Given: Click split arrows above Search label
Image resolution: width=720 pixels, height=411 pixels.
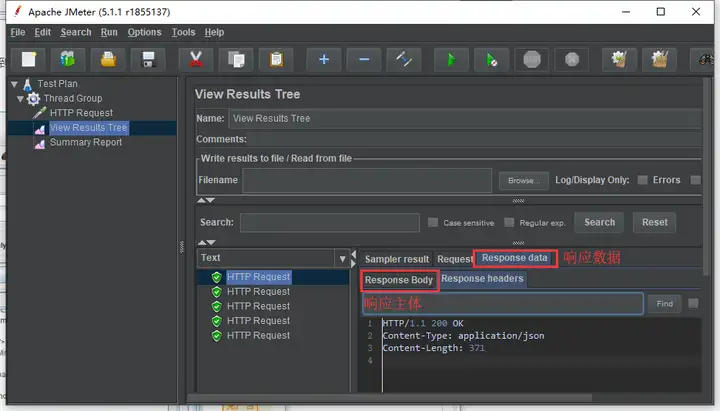Looking at the screenshot, I should (x=206, y=200).
